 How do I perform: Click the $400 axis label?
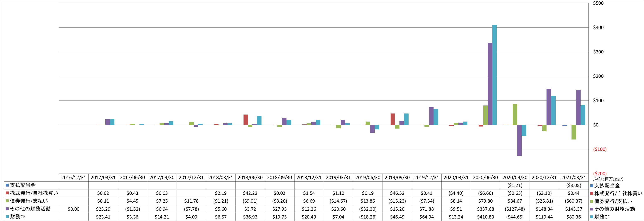click(x=598, y=27)
